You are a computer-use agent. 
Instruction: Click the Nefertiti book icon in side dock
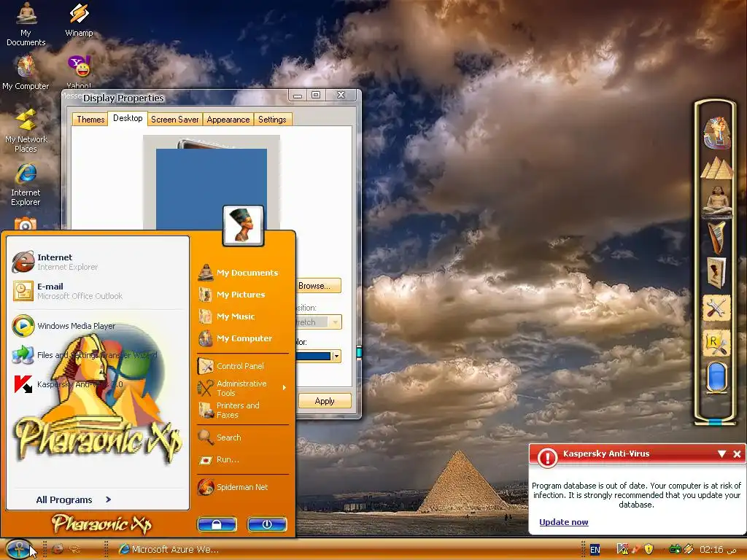click(x=716, y=273)
